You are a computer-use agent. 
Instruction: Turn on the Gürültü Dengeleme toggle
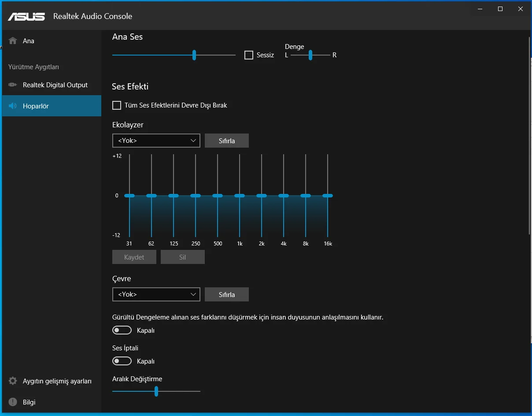click(122, 330)
